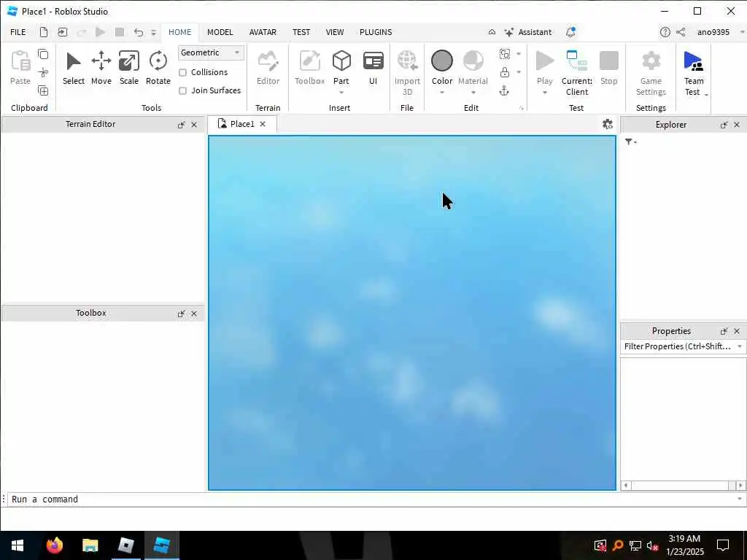
Task: Toggle the Anchor icon
Action: 504,91
